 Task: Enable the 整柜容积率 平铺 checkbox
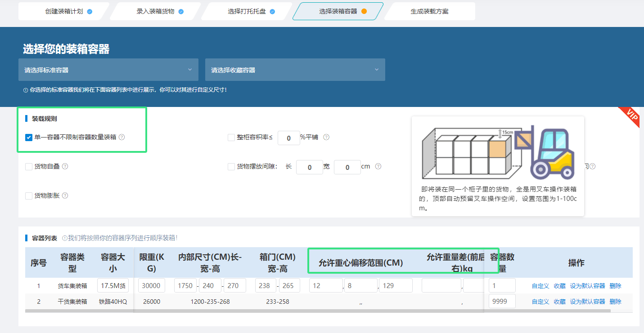point(231,137)
